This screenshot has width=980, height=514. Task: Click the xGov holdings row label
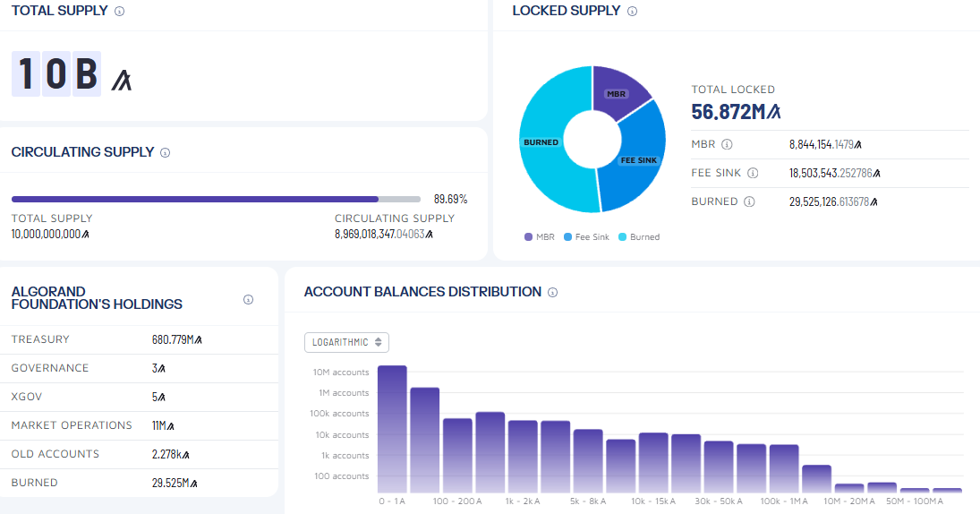click(x=27, y=397)
